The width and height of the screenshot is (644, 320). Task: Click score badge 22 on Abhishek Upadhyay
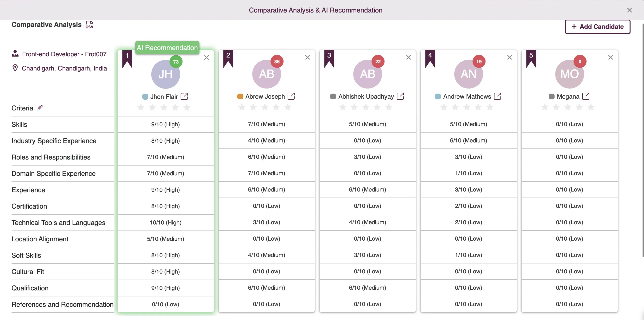click(378, 61)
